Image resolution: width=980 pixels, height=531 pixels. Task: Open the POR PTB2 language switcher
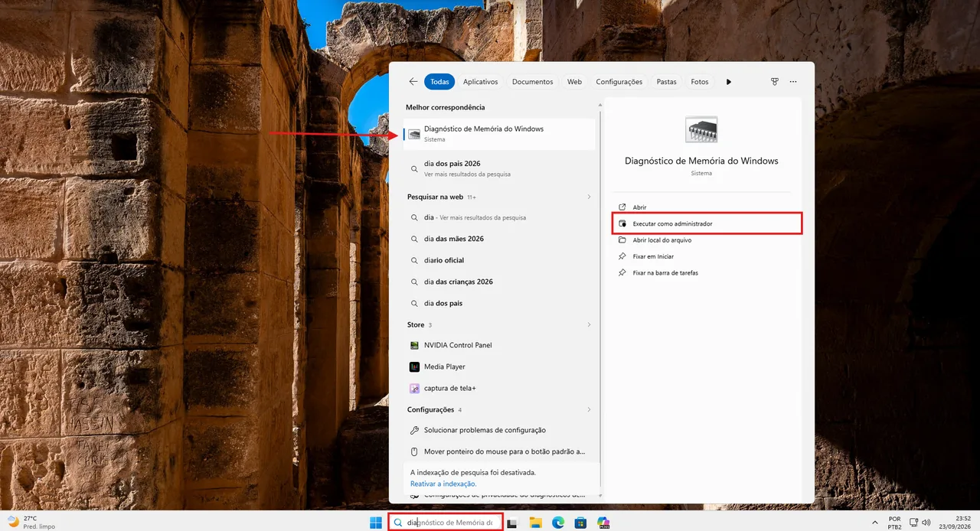pos(894,523)
